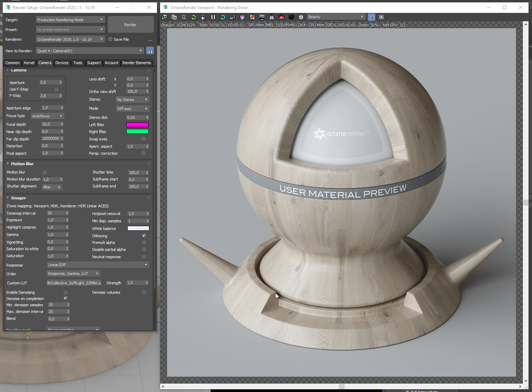Enable the Motion blur checkbox
The image size is (532, 392).
click(45, 172)
